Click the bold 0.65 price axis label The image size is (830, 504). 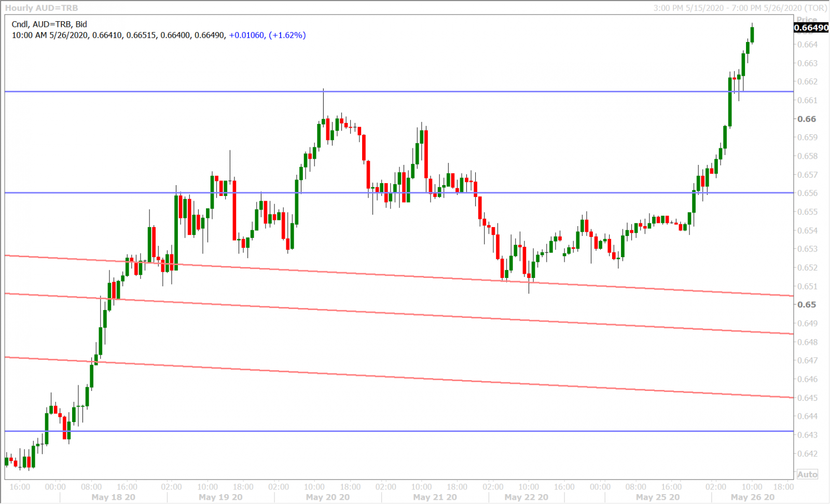[807, 304]
